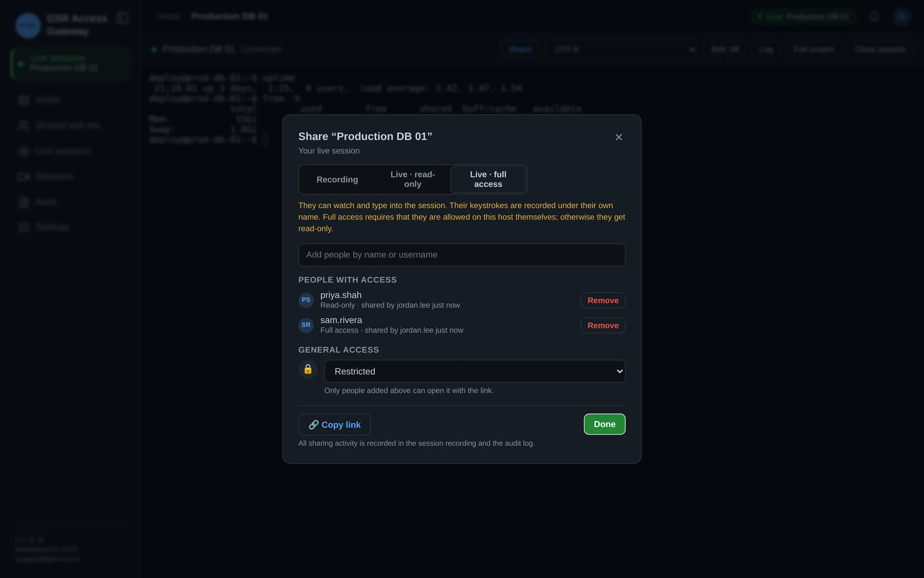Click the sam.rivera username

coord(341,320)
